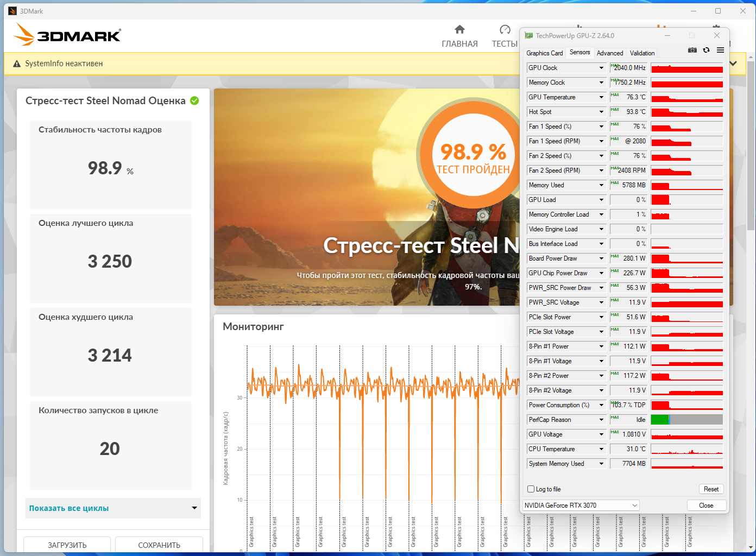Enable the Log to file checkbox
Image resolution: width=756 pixels, height=556 pixels.
coord(531,489)
